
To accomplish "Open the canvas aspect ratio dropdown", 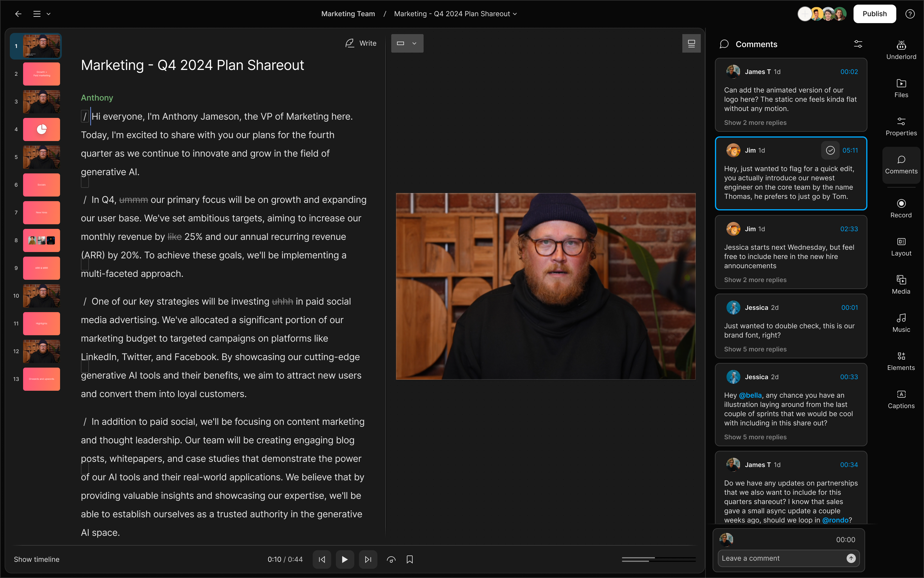I will coord(407,43).
